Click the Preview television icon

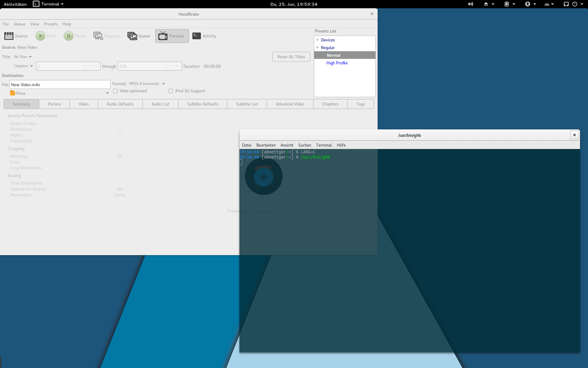coord(163,36)
